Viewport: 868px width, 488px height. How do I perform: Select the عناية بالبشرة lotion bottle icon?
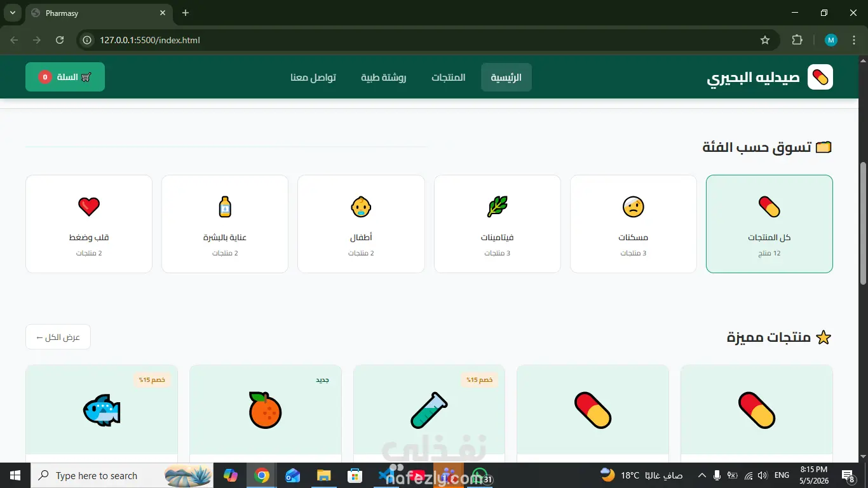225,207
